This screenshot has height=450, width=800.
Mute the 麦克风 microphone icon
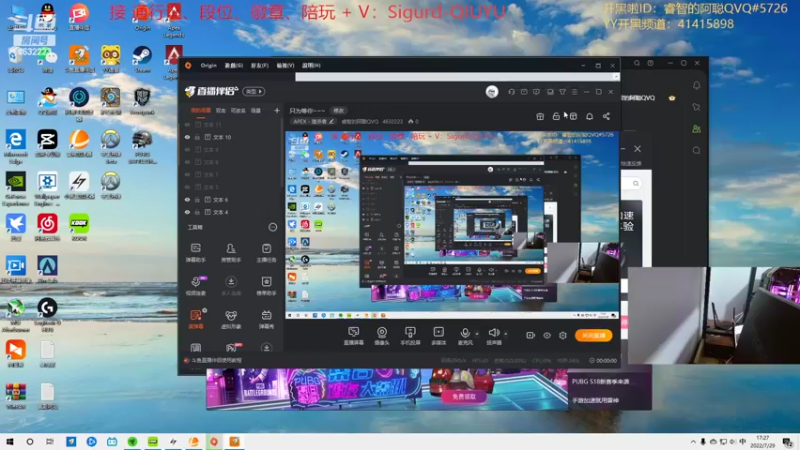click(x=465, y=333)
